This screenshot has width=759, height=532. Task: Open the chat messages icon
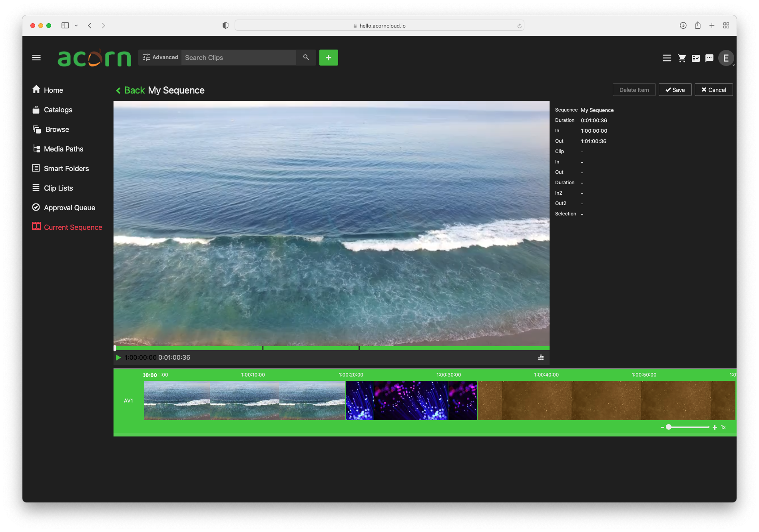pos(709,58)
